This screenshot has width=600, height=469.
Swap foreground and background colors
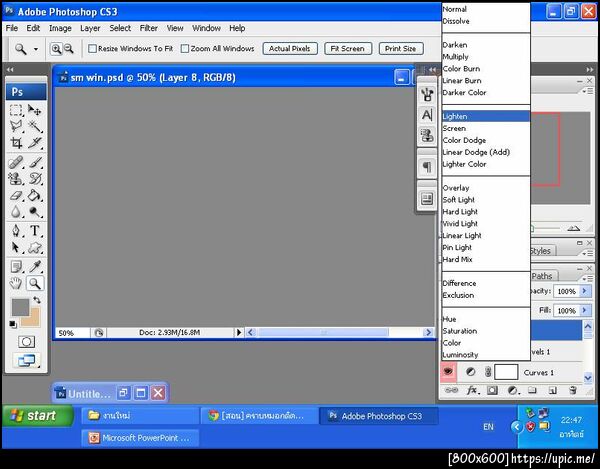tap(37, 300)
